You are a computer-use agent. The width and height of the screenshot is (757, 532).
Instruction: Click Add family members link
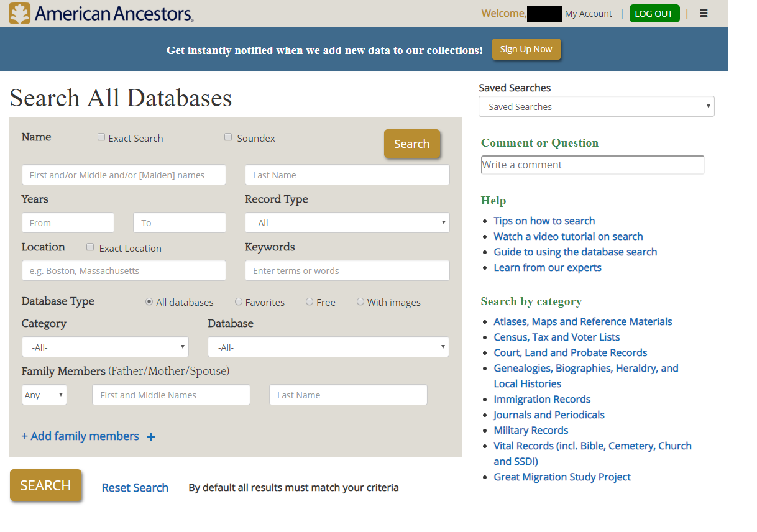tap(80, 436)
